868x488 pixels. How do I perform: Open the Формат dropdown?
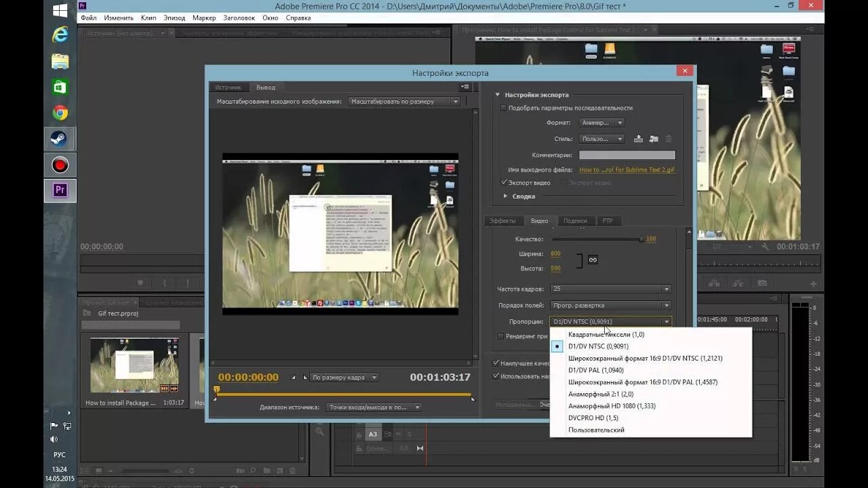601,123
